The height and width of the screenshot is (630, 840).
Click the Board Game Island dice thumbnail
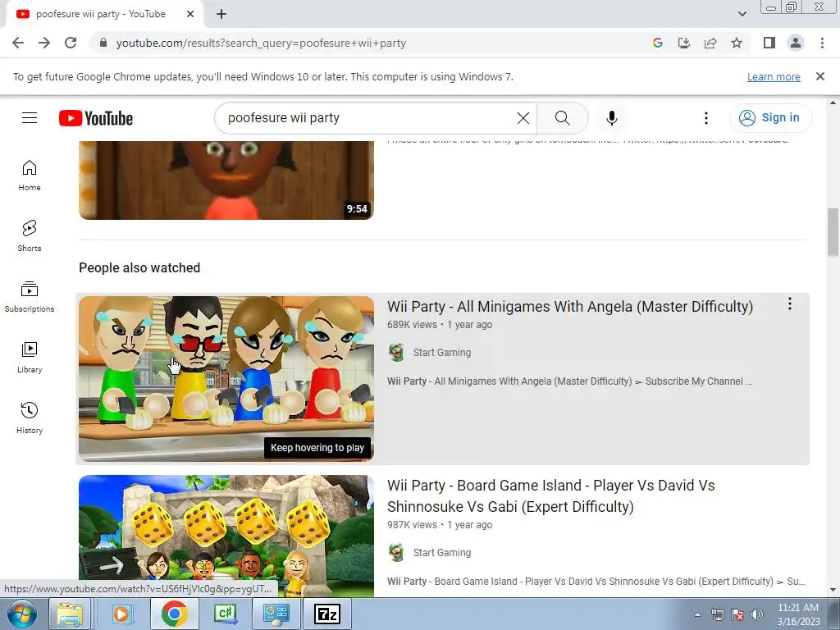tap(226, 536)
